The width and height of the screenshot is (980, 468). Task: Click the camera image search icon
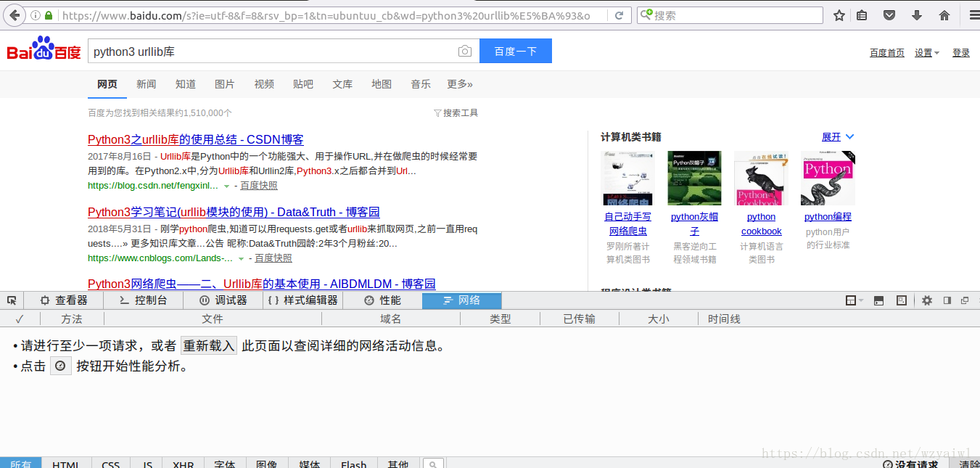tap(464, 52)
